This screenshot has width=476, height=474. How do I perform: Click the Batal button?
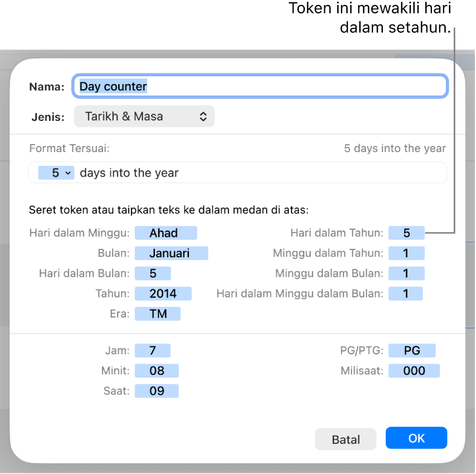(346, 439)
